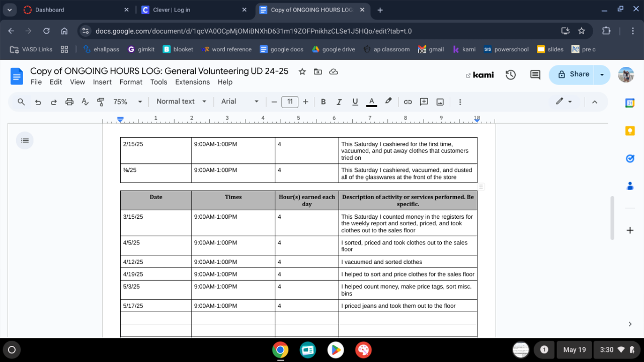Open Google account profile picture
The width and height of the screenshot is (644, 362).
(626, 75)
